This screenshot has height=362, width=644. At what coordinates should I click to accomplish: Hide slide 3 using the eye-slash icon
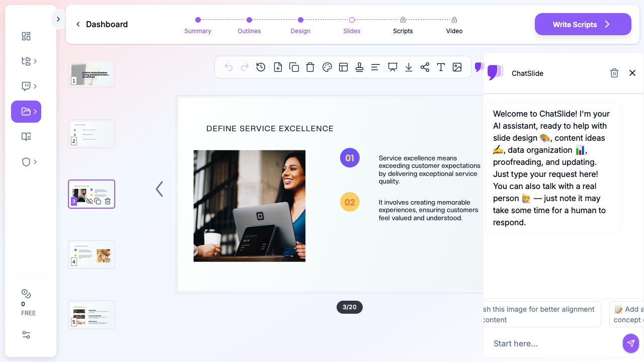[90, 201]
